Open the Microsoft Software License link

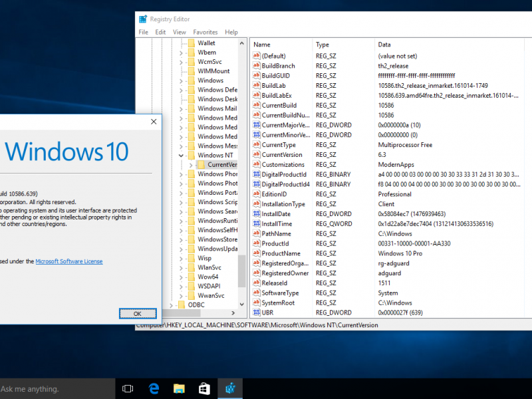[69, 261]
